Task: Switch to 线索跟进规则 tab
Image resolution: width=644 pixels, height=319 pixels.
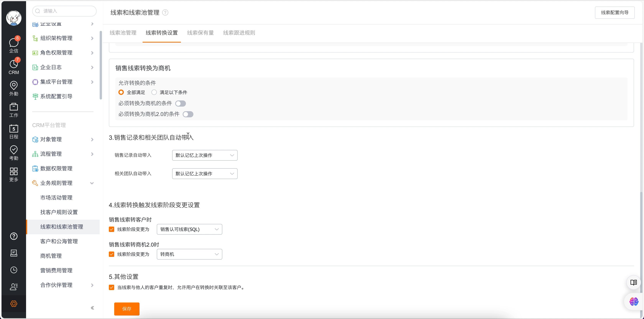Action: [239, 33]
